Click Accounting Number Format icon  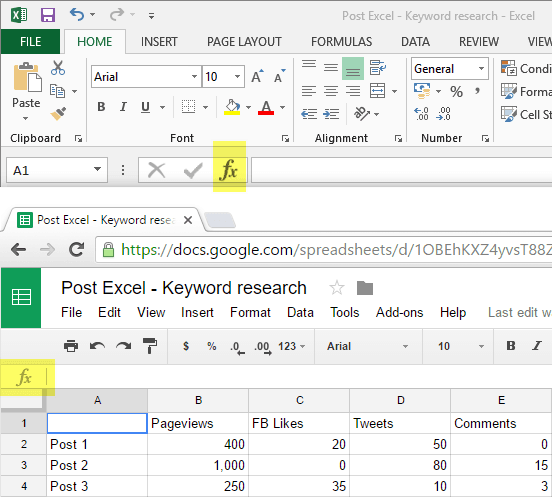point(422,91)
